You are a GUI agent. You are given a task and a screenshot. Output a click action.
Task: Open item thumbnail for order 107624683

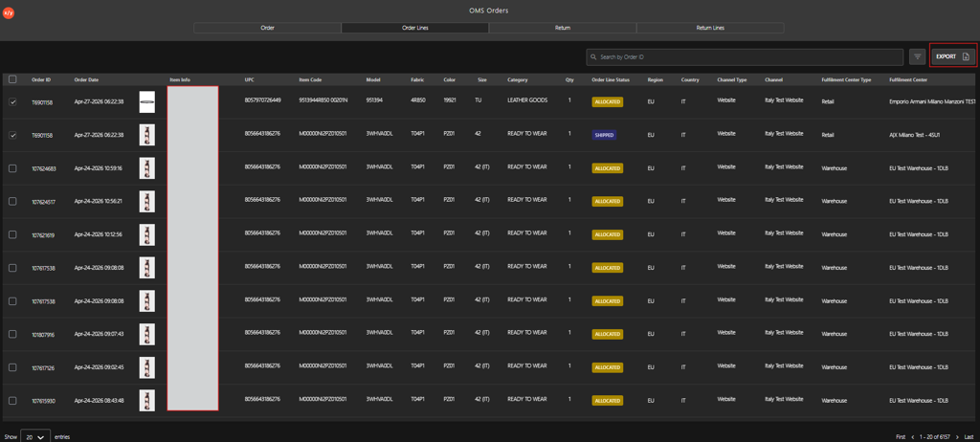pyautogui.click(x=146, y=168)
